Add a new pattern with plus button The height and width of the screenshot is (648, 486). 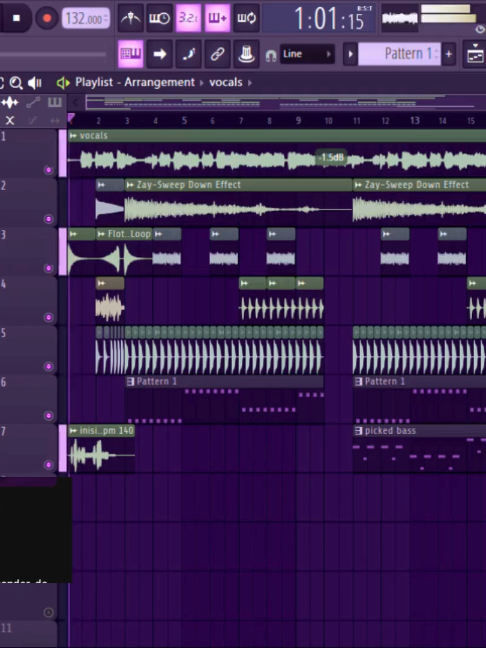tap(449, 54)
